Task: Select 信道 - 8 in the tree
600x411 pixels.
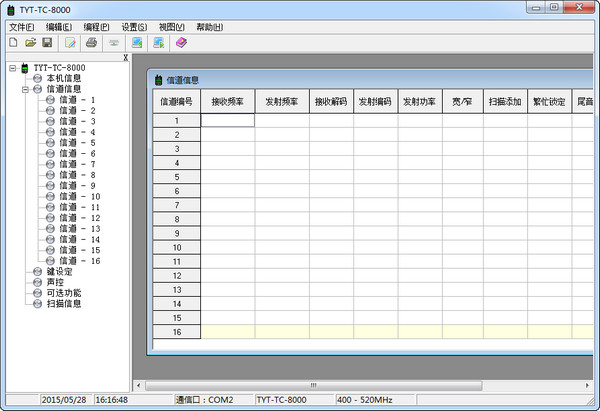Action: tap(77, 175)
